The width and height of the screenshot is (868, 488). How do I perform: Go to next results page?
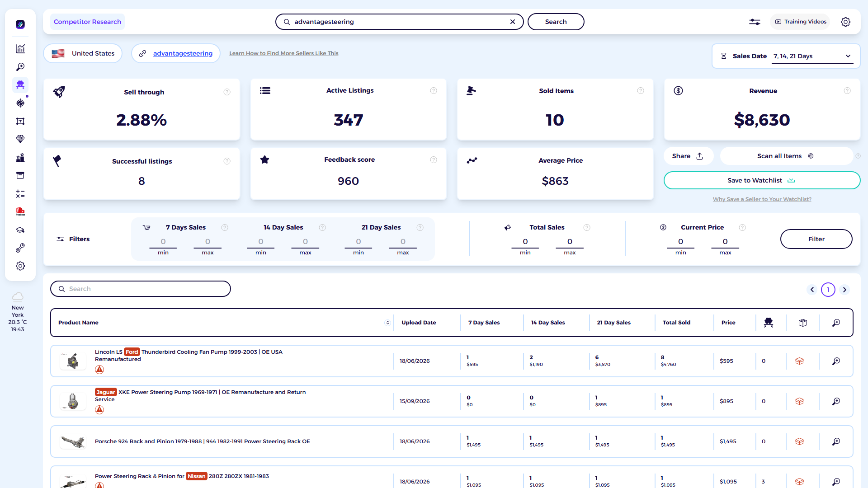click(844, 290)
